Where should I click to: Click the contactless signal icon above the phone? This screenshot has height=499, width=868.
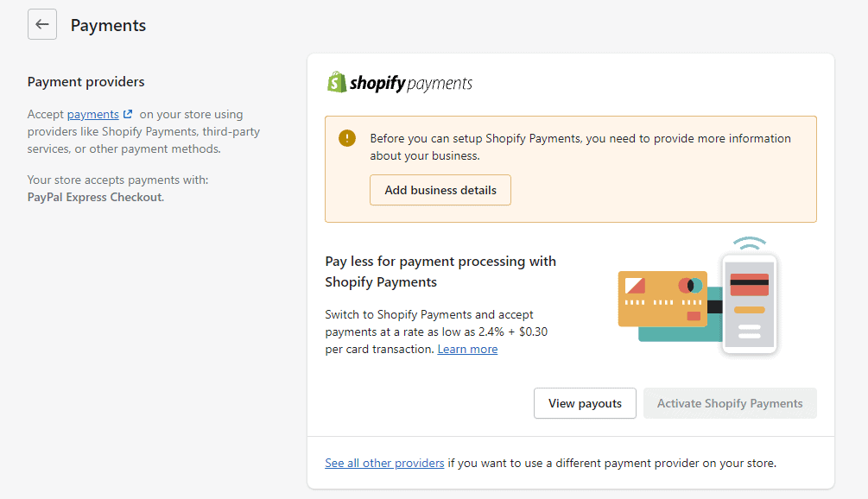pos(750,240)
